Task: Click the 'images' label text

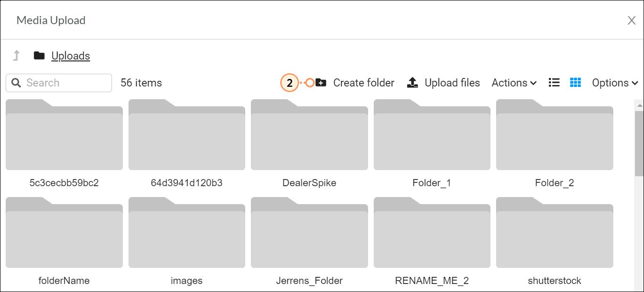Action: click(x=187, y=281)
